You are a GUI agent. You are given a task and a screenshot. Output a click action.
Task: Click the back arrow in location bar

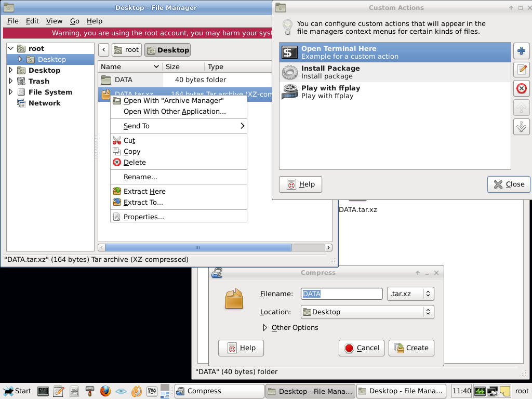pos(103,50)
